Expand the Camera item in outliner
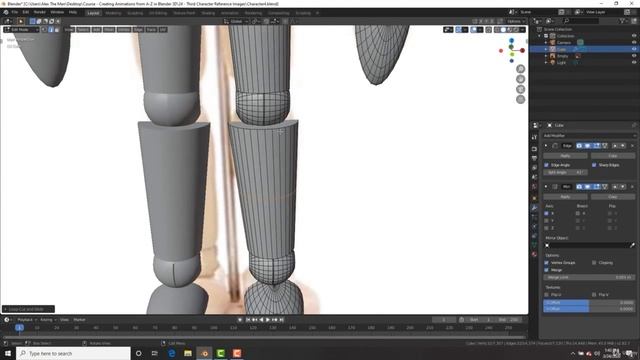The width and height of the screenshot is (640, 360). [x=546, y=42]
